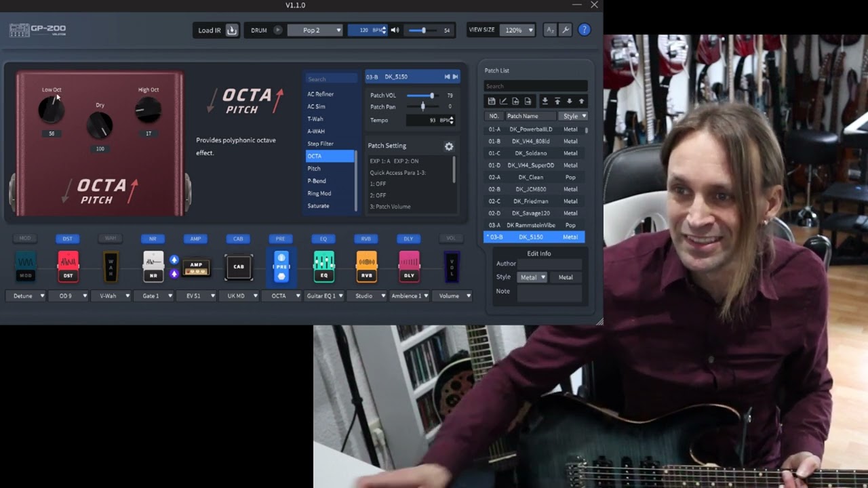Toggle the VOL module on

click(x=451, y=239)
